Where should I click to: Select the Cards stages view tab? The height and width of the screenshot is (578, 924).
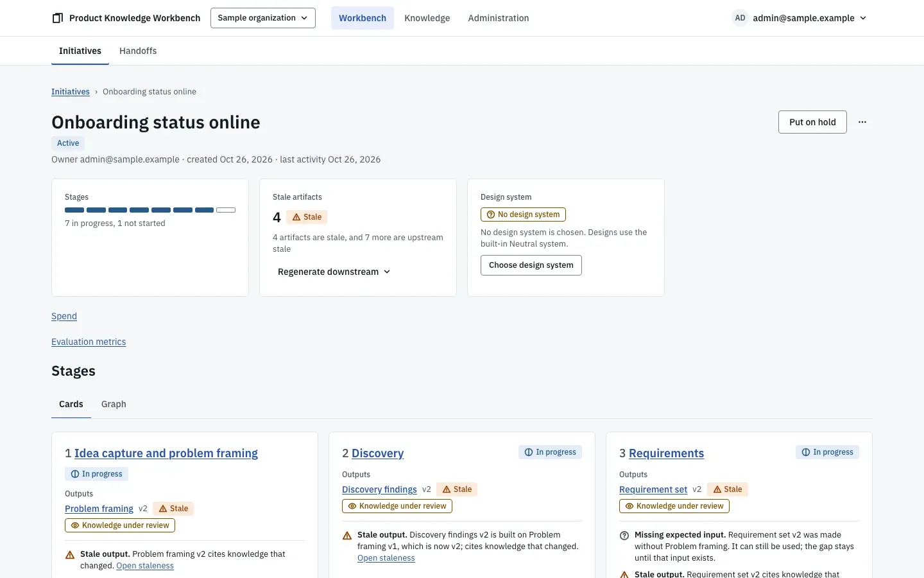[x=71, y=404]
